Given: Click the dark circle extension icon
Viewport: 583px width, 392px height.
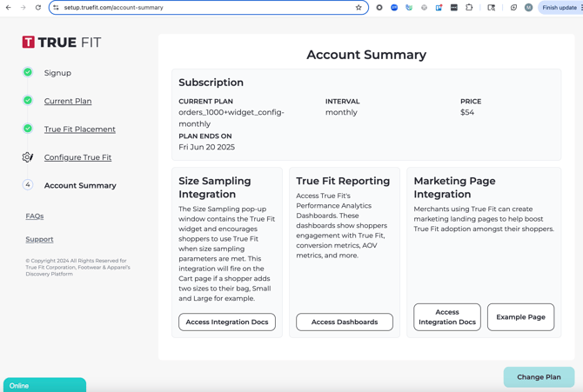Looking at the screenshot, I should 379,8.
